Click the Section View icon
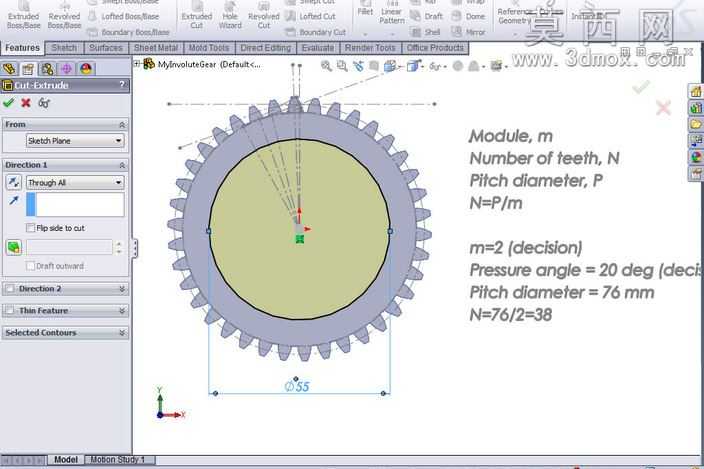This screenshot has height=469, width=704. [x=374, y=66]
